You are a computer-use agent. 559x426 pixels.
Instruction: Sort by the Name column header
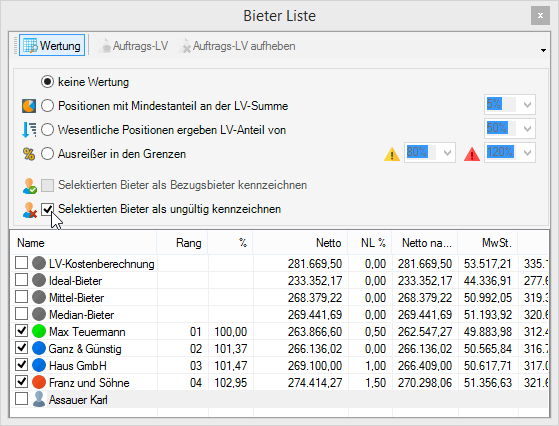tap(84, 243)
